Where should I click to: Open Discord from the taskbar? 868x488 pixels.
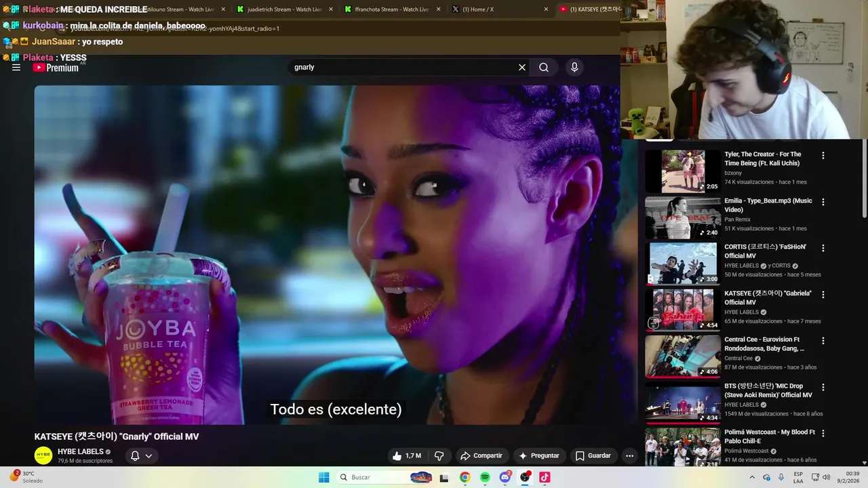click(505, 477)
